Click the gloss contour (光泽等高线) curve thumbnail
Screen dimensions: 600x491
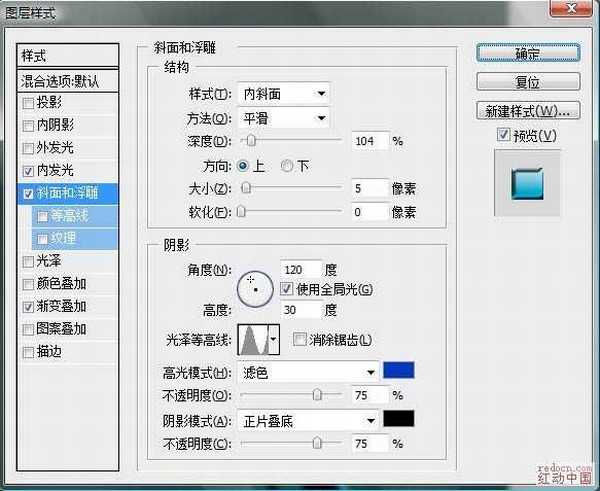252,342
